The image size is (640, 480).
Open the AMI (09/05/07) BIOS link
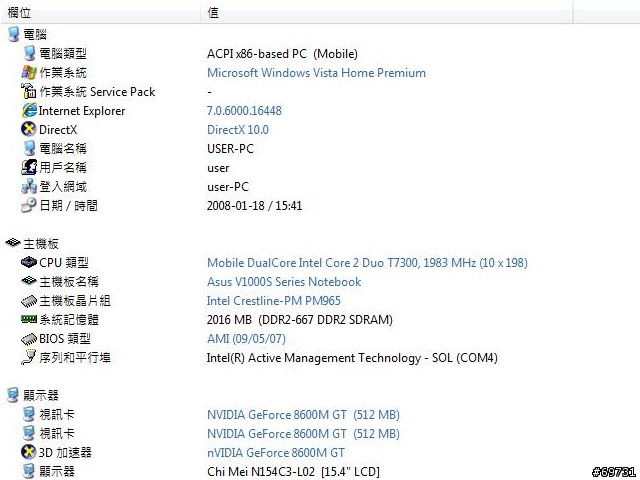pyautogui.click(x=246, y=339)
